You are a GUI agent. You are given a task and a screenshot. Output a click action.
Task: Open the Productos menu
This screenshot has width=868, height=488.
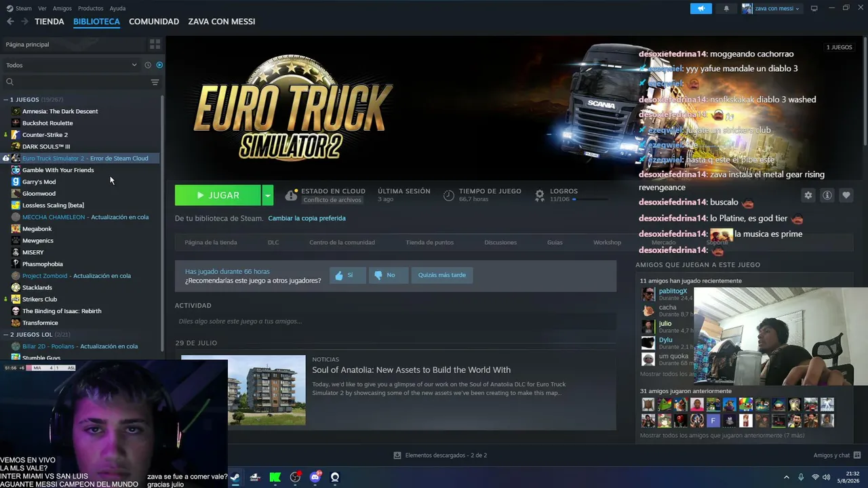click(x=91, y=8)
